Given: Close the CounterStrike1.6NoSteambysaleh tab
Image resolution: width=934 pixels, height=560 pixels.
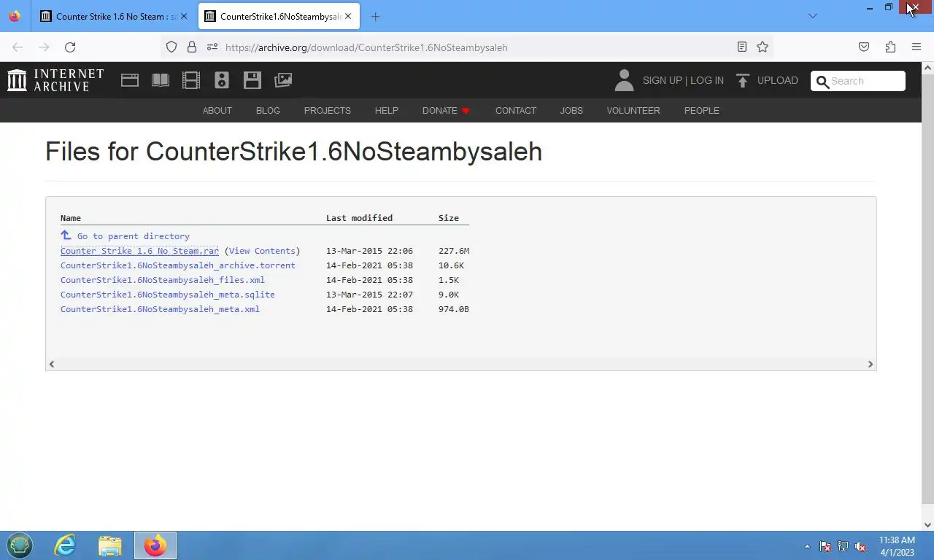Looking at the screenshot, I should [x=348, y=17].
